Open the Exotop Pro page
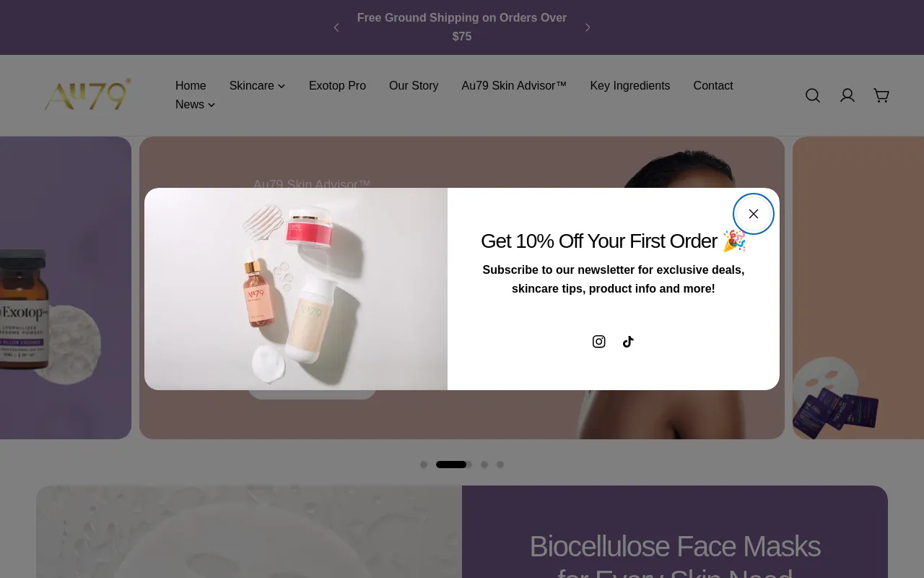 [x=337, y=85]
